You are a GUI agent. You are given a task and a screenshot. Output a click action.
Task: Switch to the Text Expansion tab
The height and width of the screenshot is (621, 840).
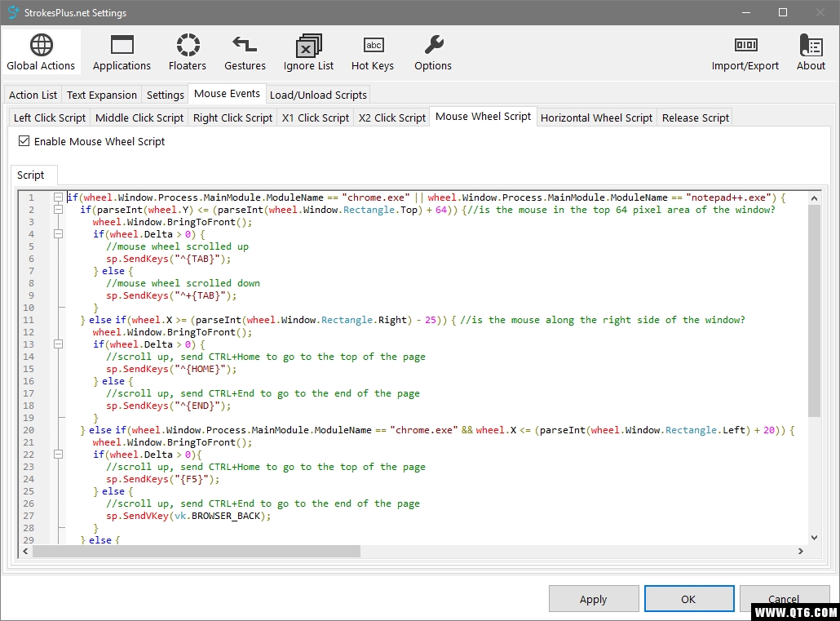pyautogui.click(x=102, y=95)
